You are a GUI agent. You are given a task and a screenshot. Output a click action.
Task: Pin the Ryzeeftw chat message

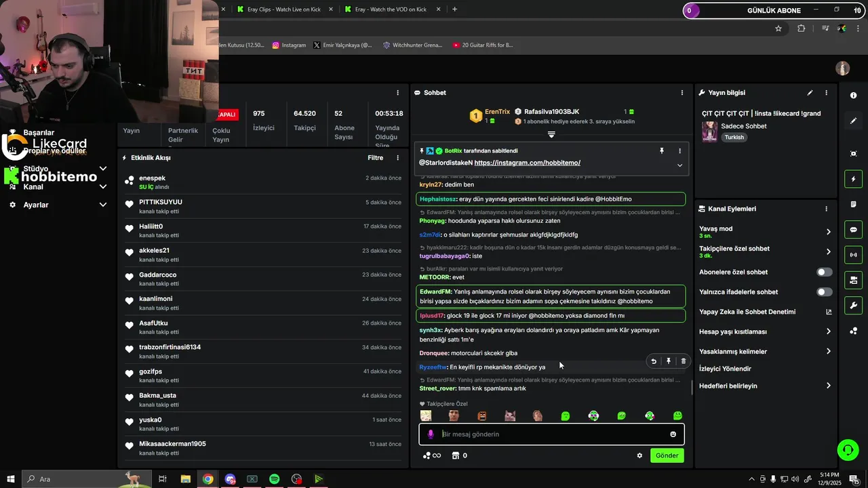click(669, 361)
